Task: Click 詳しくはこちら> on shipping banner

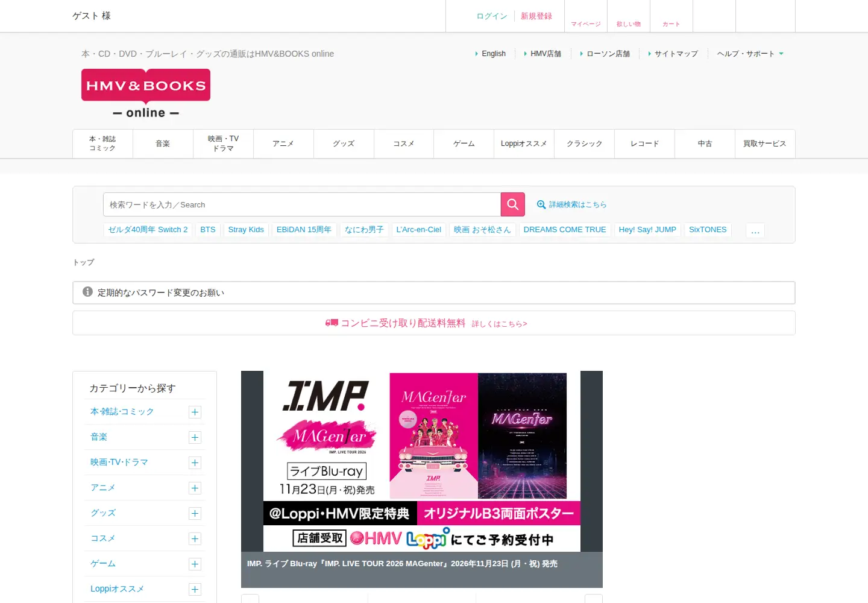Action: [499, 324]
